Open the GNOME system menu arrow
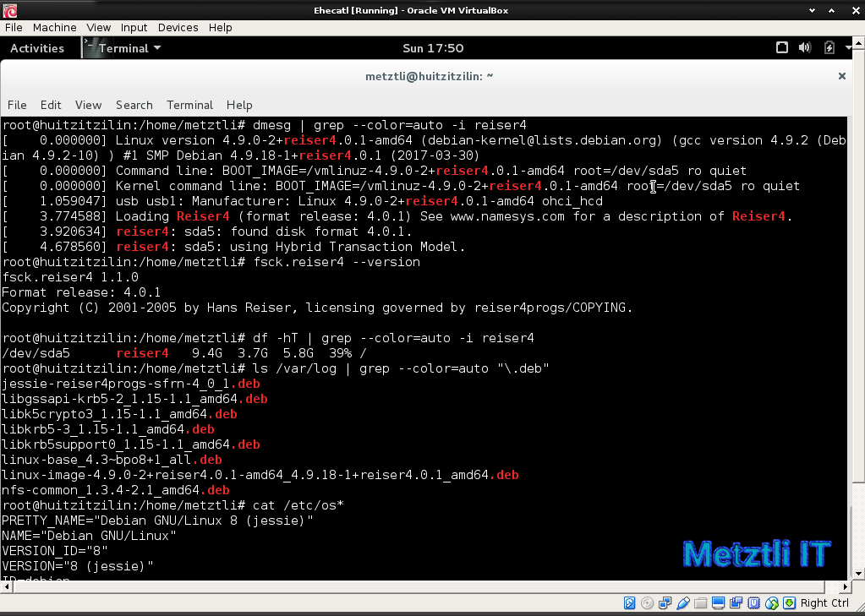Viewport: 865px width, 616px height. pos(848,48)
